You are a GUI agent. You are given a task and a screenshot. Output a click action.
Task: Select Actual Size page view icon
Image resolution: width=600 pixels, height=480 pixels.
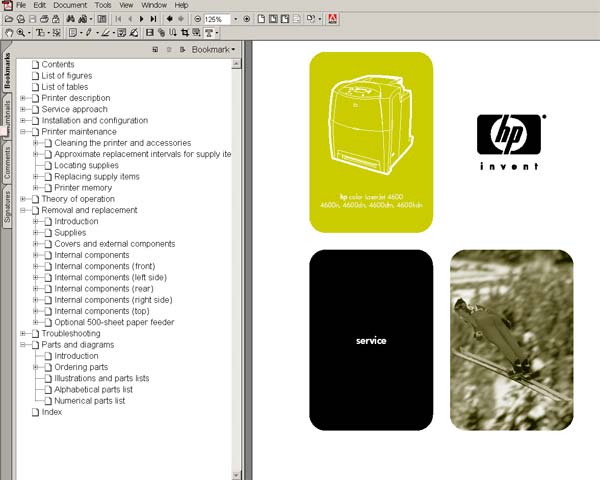(x=261, y=19)
